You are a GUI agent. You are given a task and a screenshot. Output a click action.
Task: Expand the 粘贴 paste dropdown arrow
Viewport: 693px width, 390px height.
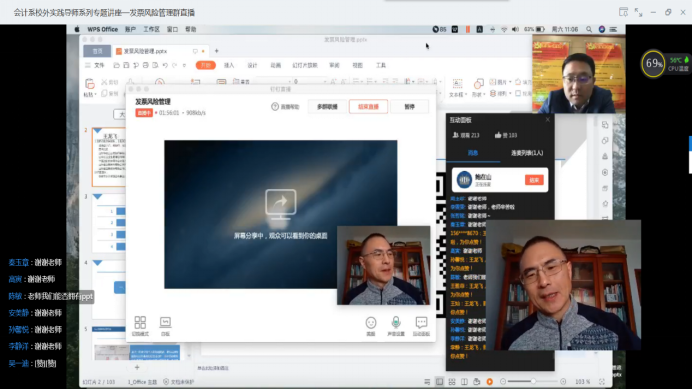(95, 95)
